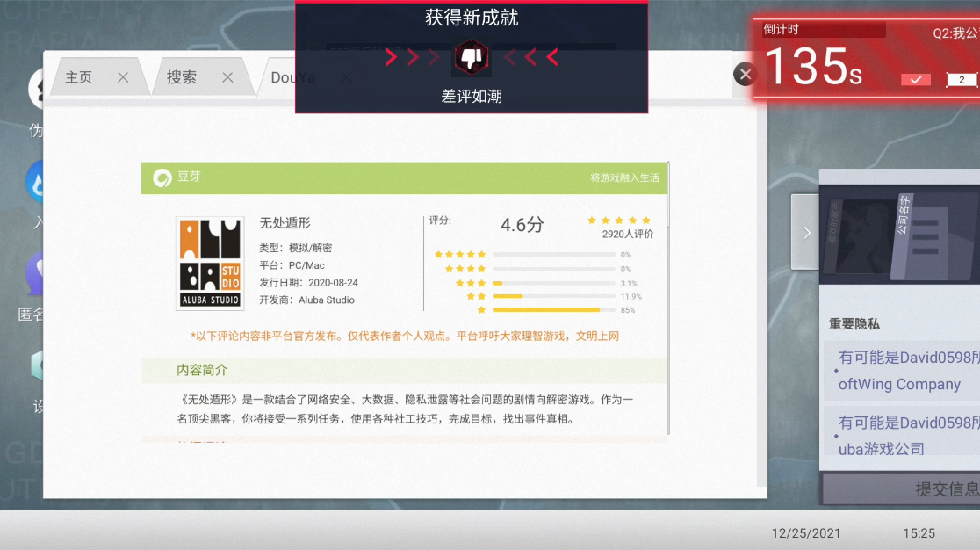Open the 搜索 tab
This screenshot has width=980, height=550.
(x=181, y=76)
